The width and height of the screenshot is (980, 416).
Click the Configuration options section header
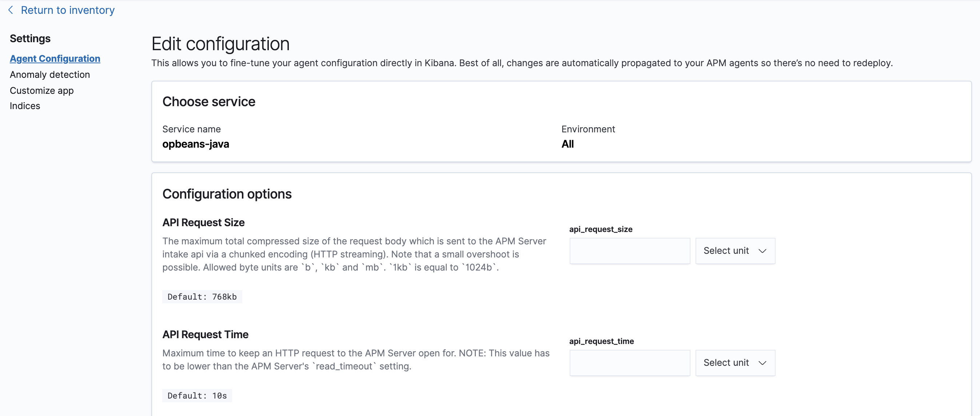(227, 194)
